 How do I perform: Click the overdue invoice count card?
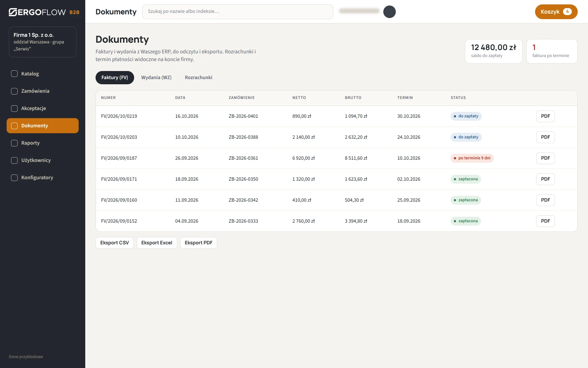coord(552,51)
